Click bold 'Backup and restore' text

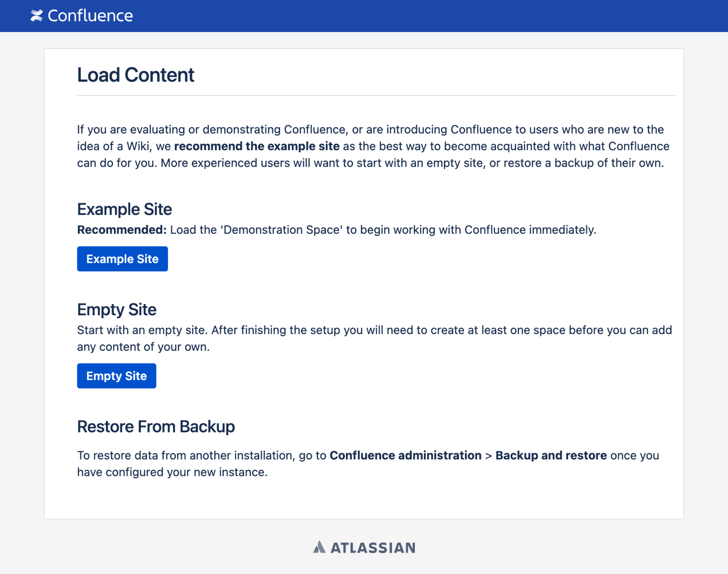coord(551,456)
